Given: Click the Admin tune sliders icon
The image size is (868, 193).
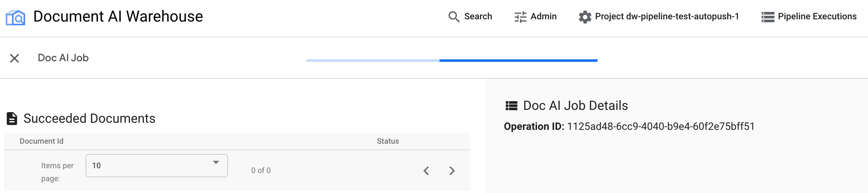Looking at the screenshot, I should tap(520, 17).
